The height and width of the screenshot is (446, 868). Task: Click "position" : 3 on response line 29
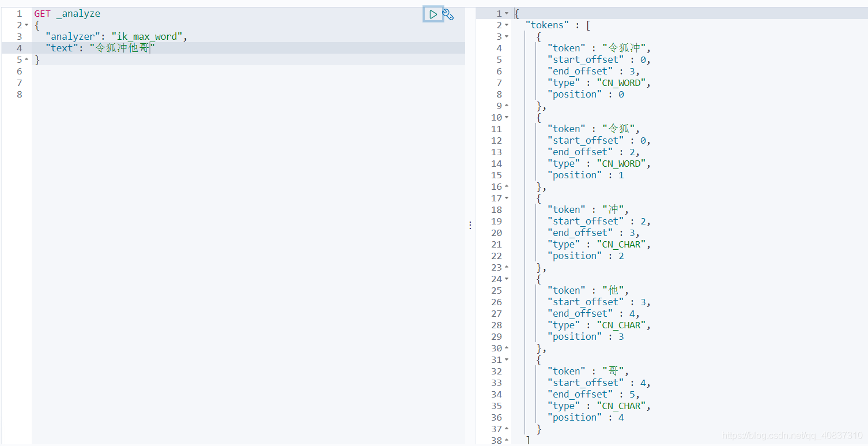(x=586, y=337)
